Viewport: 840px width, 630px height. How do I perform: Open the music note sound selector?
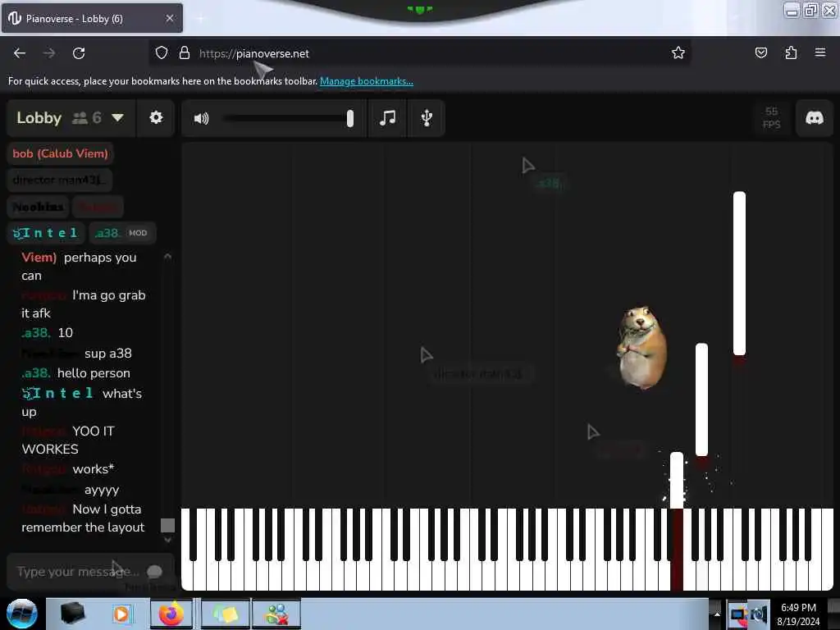(x=387, y=117)
